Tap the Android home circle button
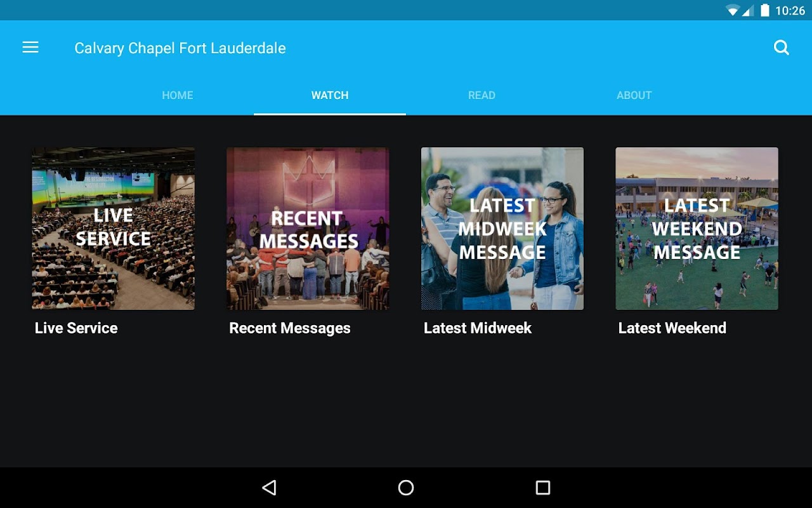 (x=406, y=488)
